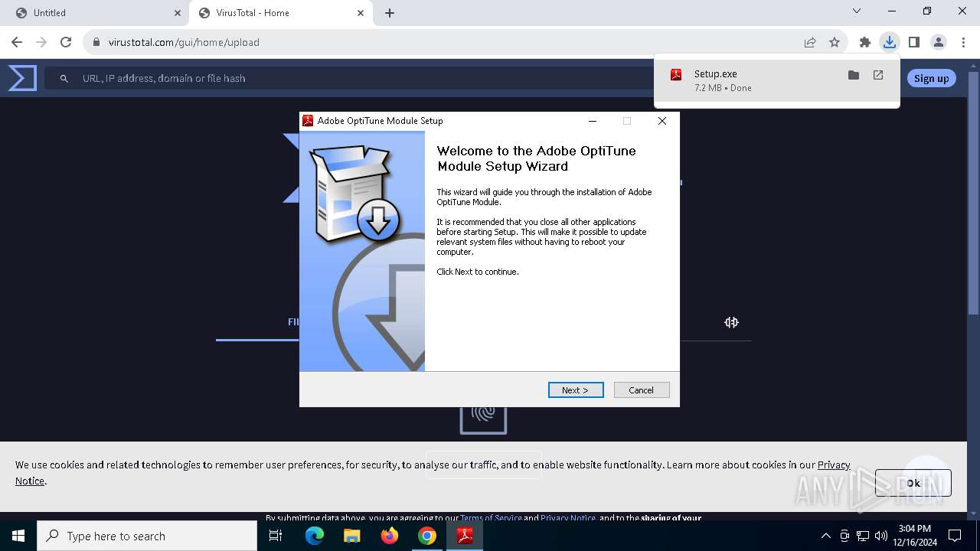The image size is (980, 551).
Task: Open network settings tray icon
Action: coord(863,536)
